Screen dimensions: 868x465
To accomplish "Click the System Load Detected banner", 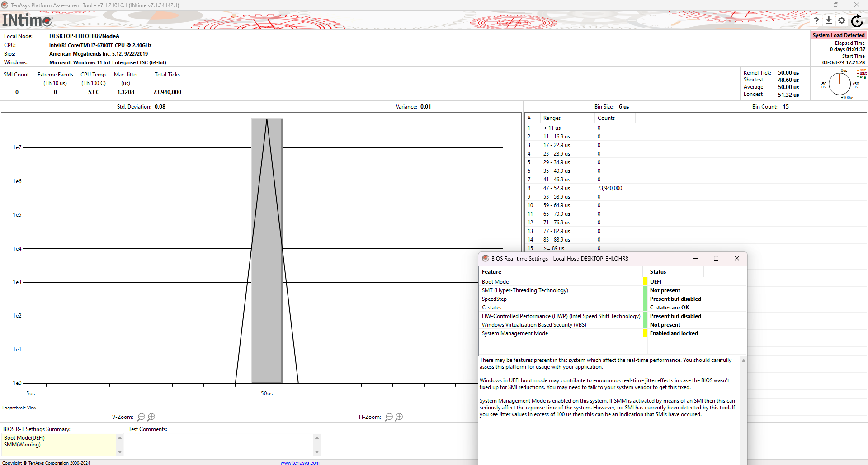I will (838, 35).
